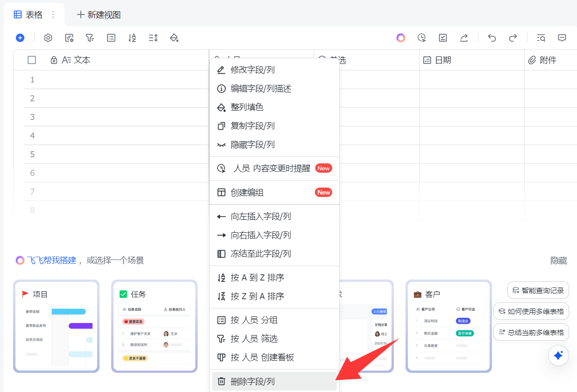Click the redo arrow icon
Image resolution: width=577 pixels, height=392 pixels.
513,38
